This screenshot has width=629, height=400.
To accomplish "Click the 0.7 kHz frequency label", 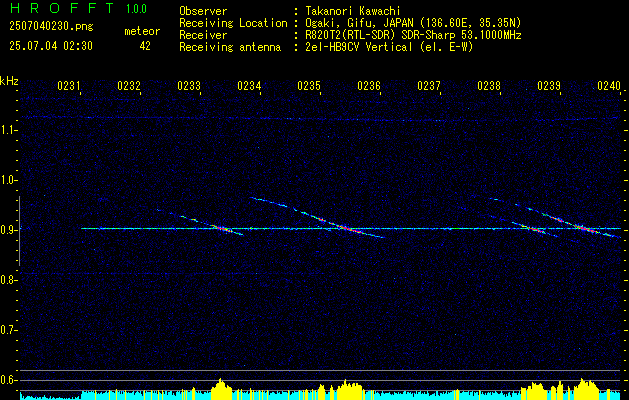I will 7,330.
